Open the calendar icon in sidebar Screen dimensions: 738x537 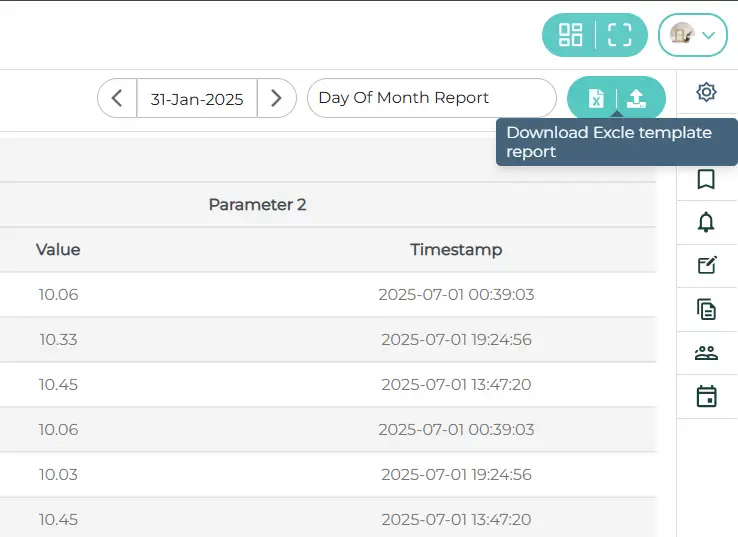coord(706,397)
